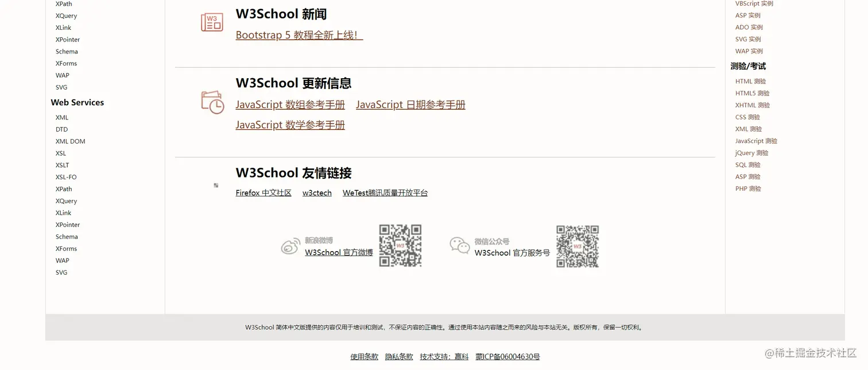Open the JavaScript 数学参考手册 link

(x=290, y=125)
